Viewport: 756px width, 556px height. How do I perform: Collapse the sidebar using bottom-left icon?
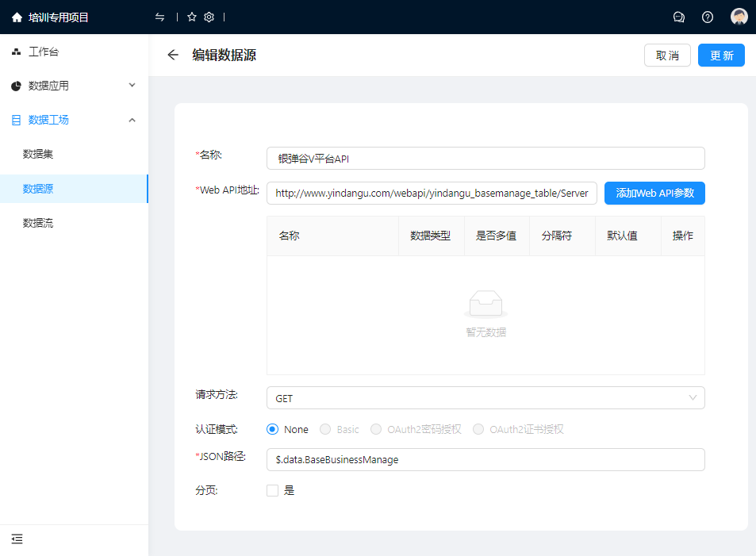click(x=17, y=539)
